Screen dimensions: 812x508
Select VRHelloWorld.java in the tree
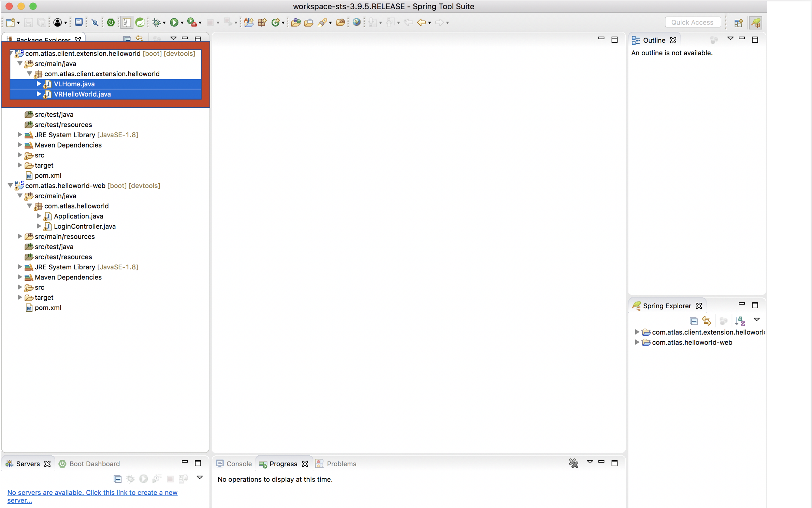[82, 94]
